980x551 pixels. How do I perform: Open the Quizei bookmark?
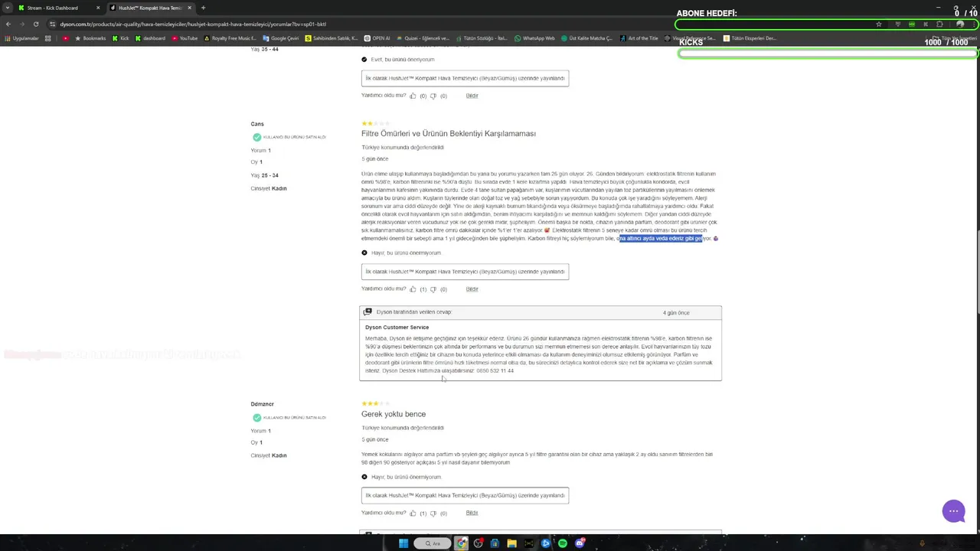point(423,38)
